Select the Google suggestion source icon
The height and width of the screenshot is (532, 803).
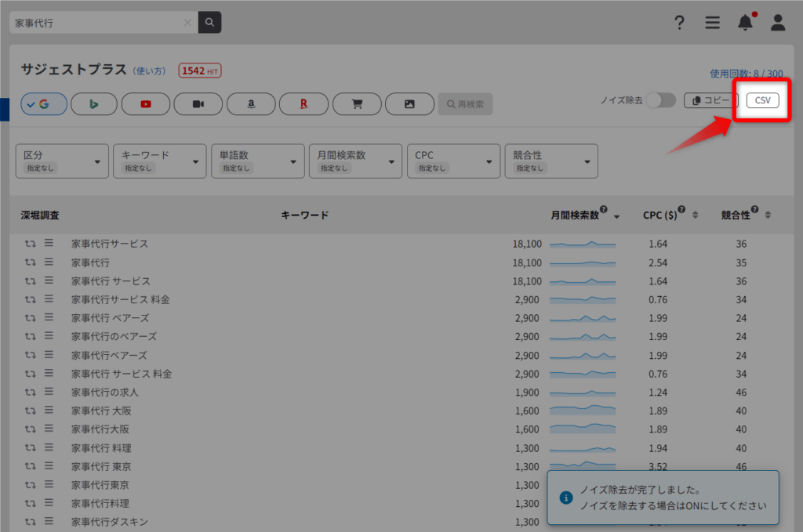click(43, 103)
